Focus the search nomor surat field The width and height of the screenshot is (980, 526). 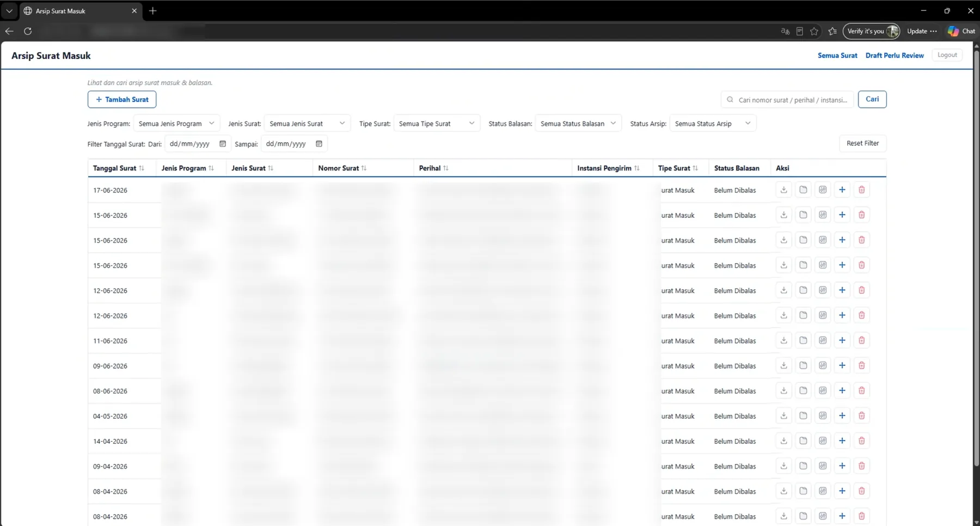[787, 100]
